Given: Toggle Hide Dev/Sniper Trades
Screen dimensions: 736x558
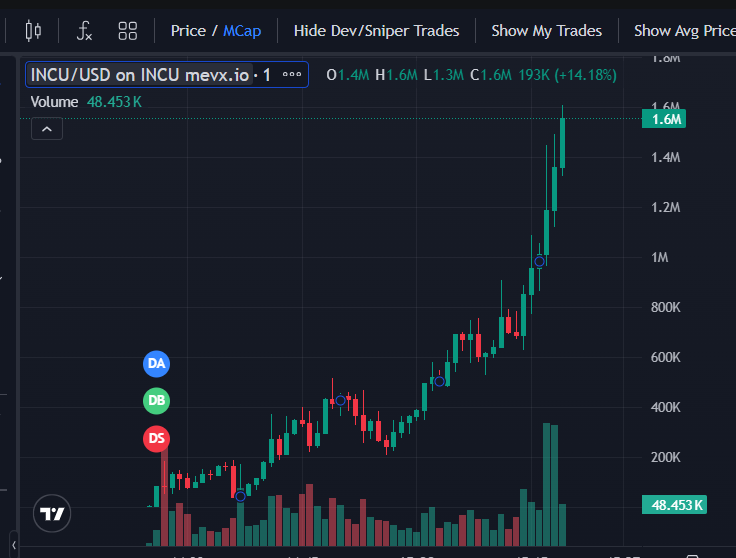Looking at the screenshot, I should click(376, 31).
